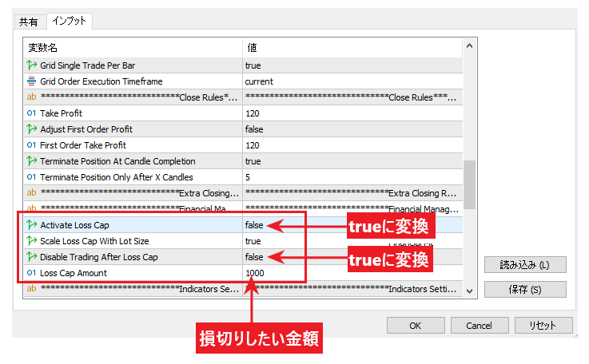
Task: Click the Close Rules string separator icon
Action: tap(32, 97)
